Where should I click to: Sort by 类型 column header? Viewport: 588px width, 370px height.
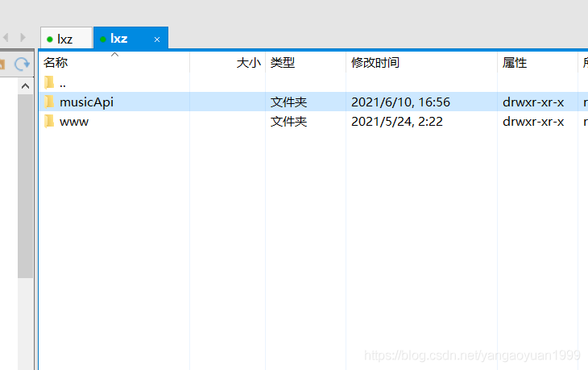(x=305, y=62)
